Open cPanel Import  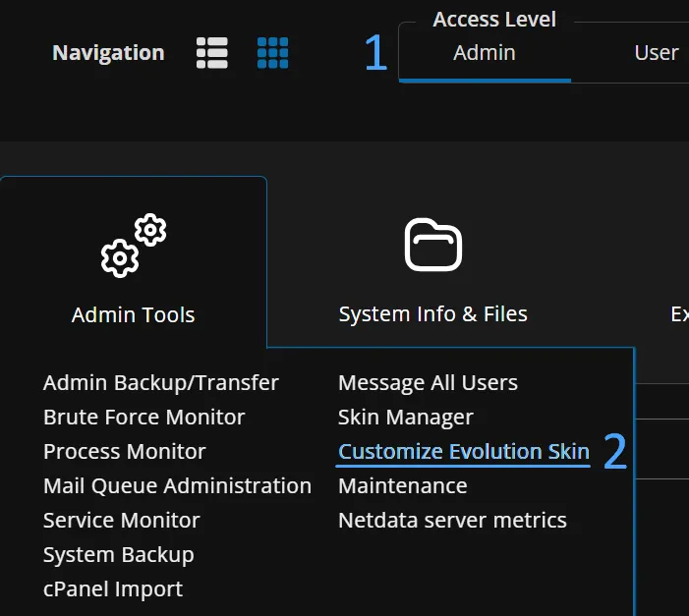(113, 589)
